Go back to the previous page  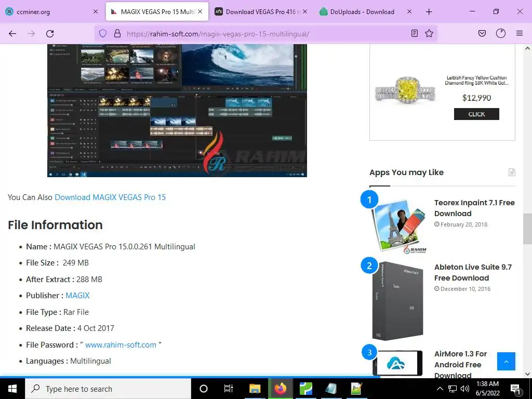[12, 34]
